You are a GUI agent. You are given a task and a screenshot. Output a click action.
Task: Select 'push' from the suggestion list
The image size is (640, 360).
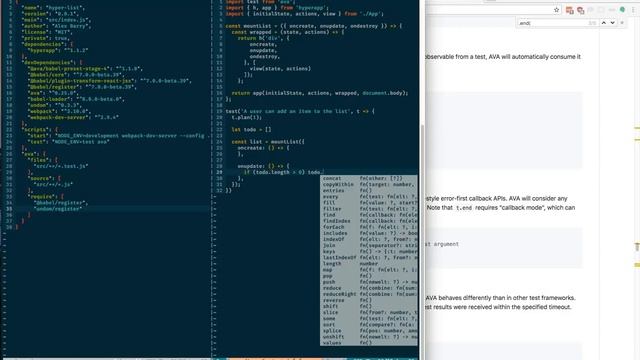coord(369,282)
